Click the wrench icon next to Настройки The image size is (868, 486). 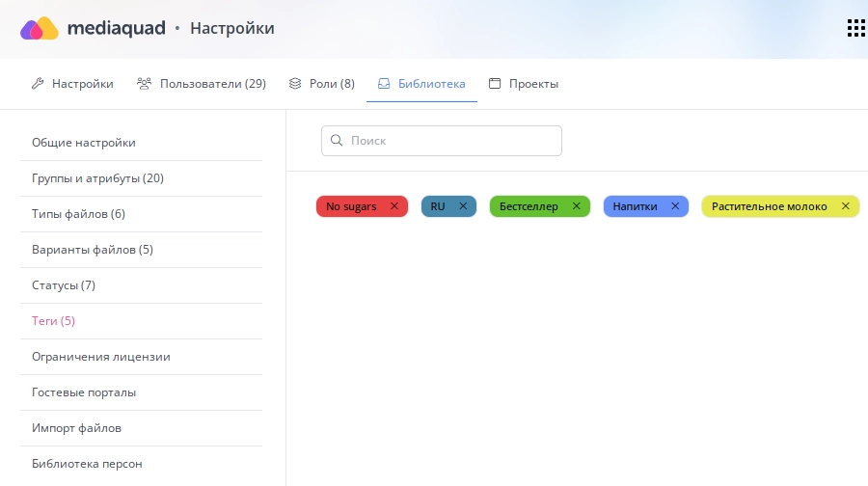tap(38, 84)
